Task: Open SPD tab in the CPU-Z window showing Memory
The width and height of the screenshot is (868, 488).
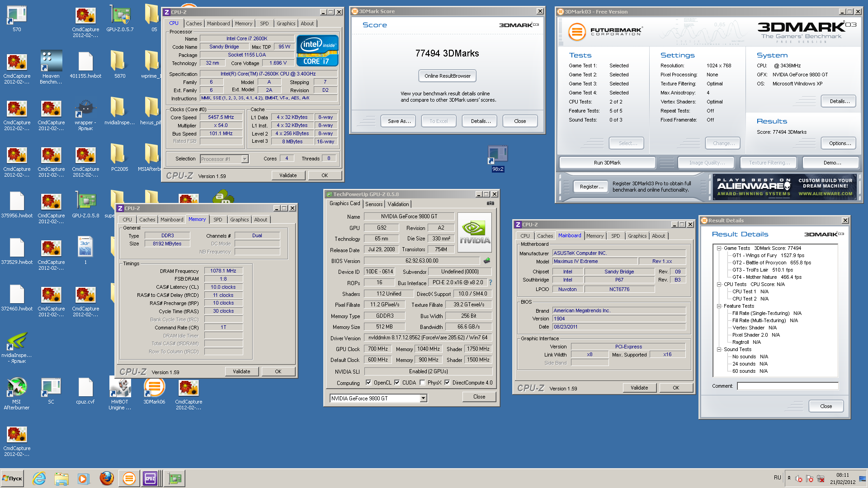Action: (x=218, y=220)
